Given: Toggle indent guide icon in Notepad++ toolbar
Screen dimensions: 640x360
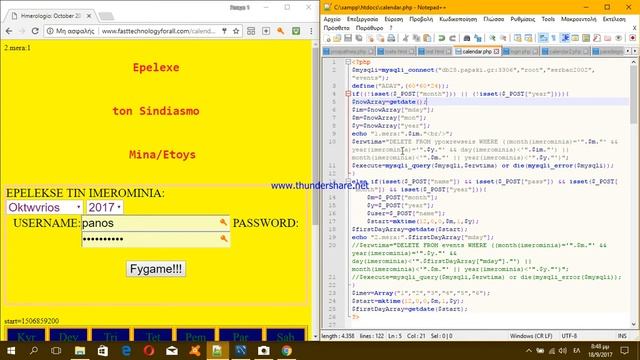Looking at the screenshot, I should 565,38.
